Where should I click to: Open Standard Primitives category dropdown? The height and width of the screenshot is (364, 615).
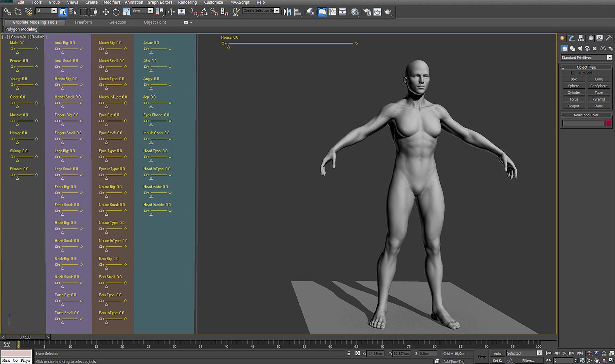[587, 58]
